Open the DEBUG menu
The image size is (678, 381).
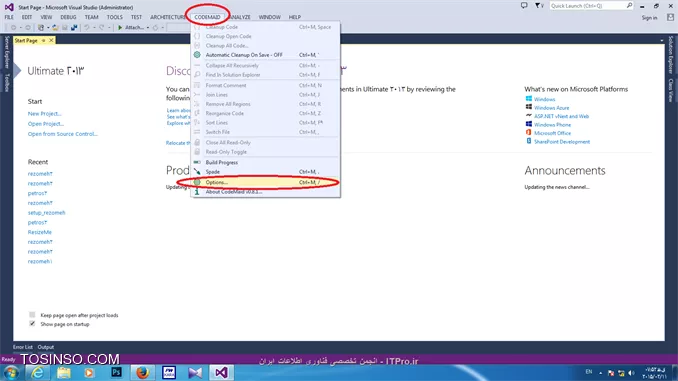click(x=68, y=17)
